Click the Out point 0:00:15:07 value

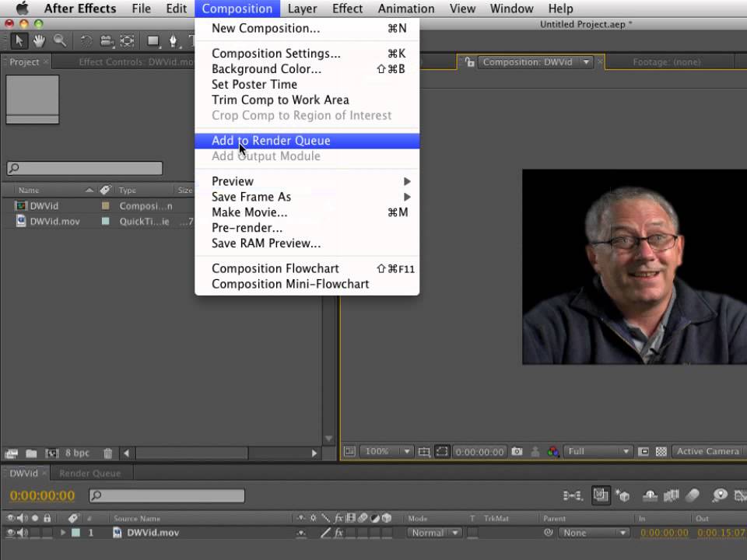722,533
